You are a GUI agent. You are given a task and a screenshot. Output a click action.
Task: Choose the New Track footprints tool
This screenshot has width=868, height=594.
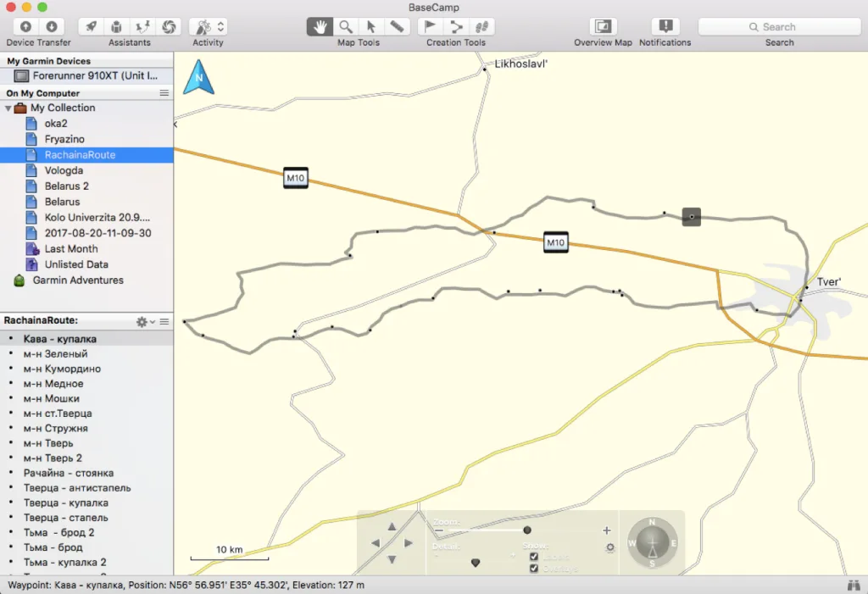[481, 26]
